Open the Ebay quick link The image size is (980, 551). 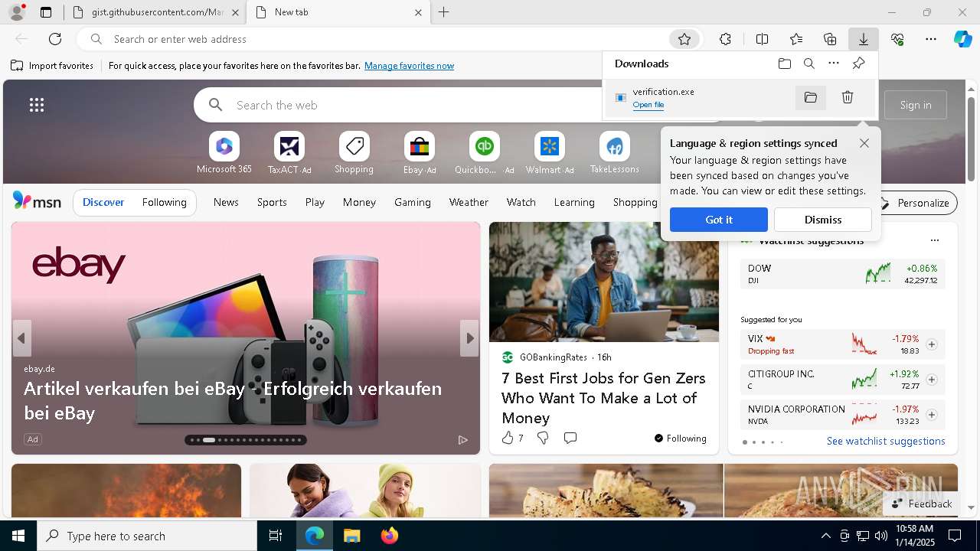click(x=420, y=153)
